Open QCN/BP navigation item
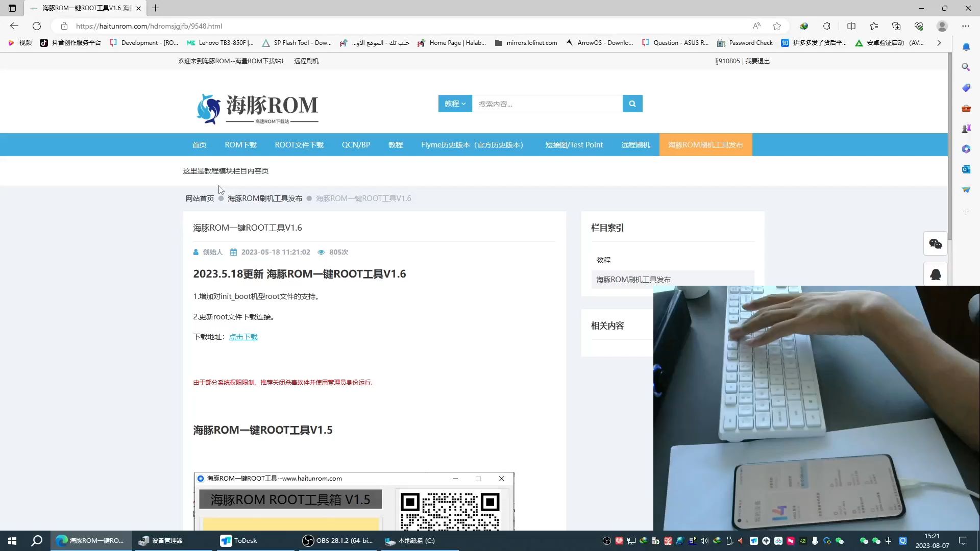 coord(356,145)
